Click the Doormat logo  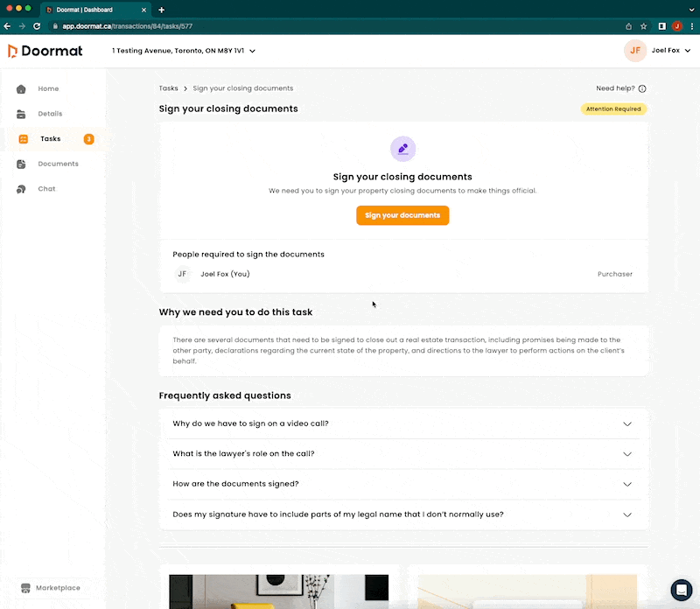45,51
